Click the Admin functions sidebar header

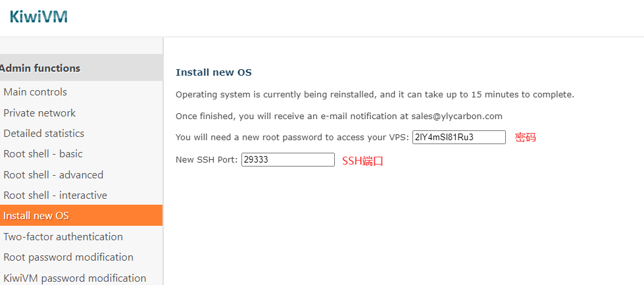click(x=41, y=68)
